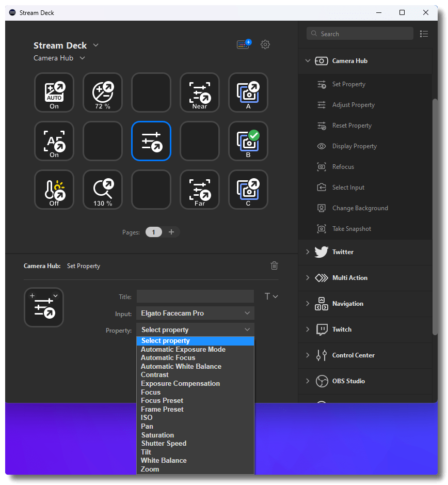
Task: Expand the Twitter actions category
Action: coord(342,252)
